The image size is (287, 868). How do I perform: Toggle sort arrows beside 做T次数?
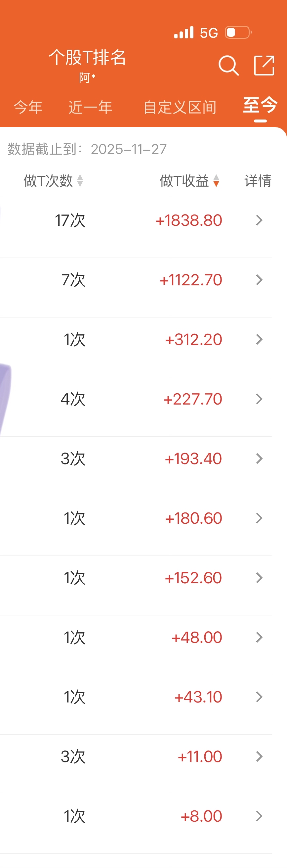(x=80, y=181)
